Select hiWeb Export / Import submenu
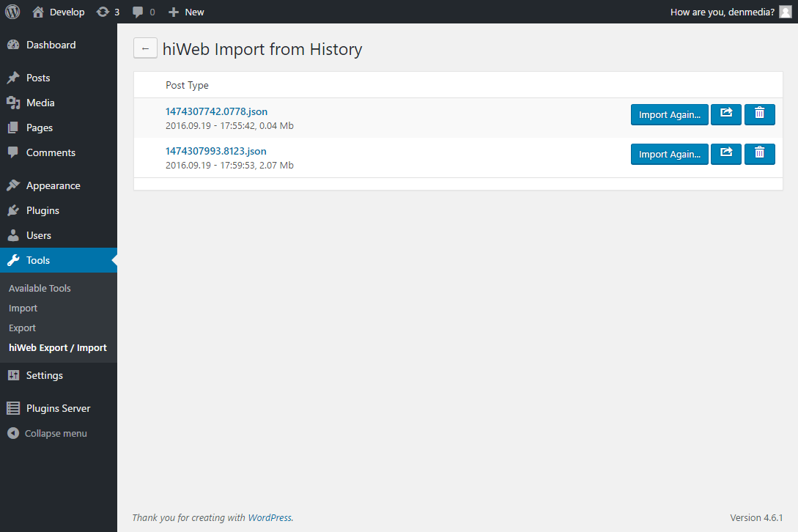798x532 pixels. point(57,348)
